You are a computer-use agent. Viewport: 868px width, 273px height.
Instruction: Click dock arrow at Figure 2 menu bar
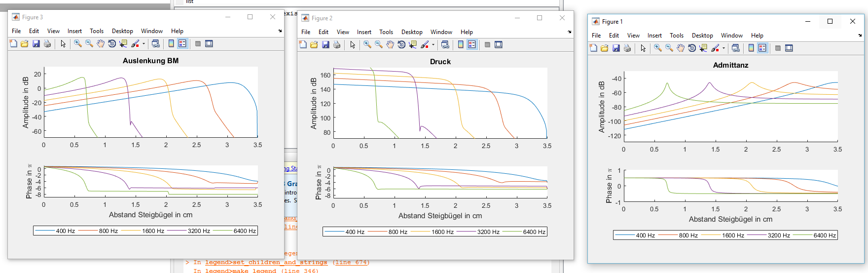pos(570,32)
